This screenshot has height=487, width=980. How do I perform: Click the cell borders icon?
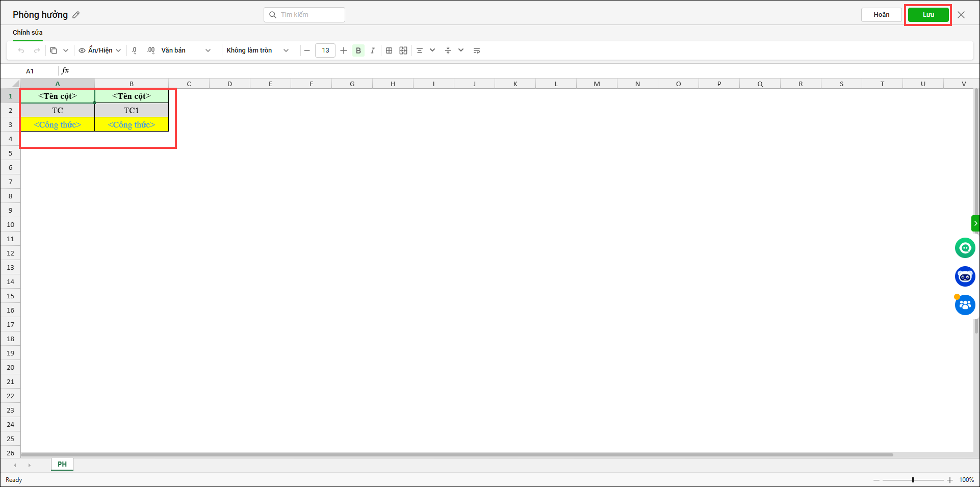click(389, 50)
